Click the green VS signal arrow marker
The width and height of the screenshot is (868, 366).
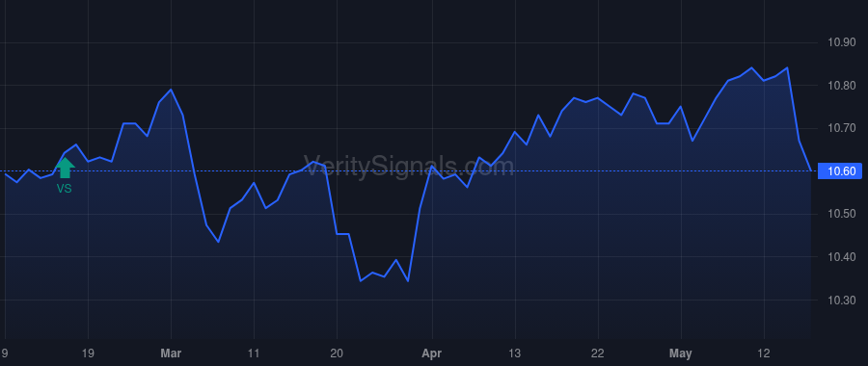65,169
